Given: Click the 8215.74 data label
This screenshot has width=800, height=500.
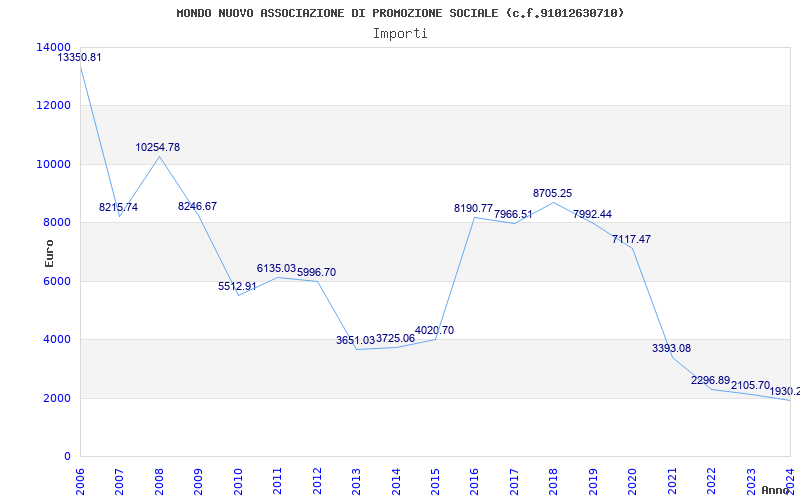Looking at the screenshot, I should [118, 207].
